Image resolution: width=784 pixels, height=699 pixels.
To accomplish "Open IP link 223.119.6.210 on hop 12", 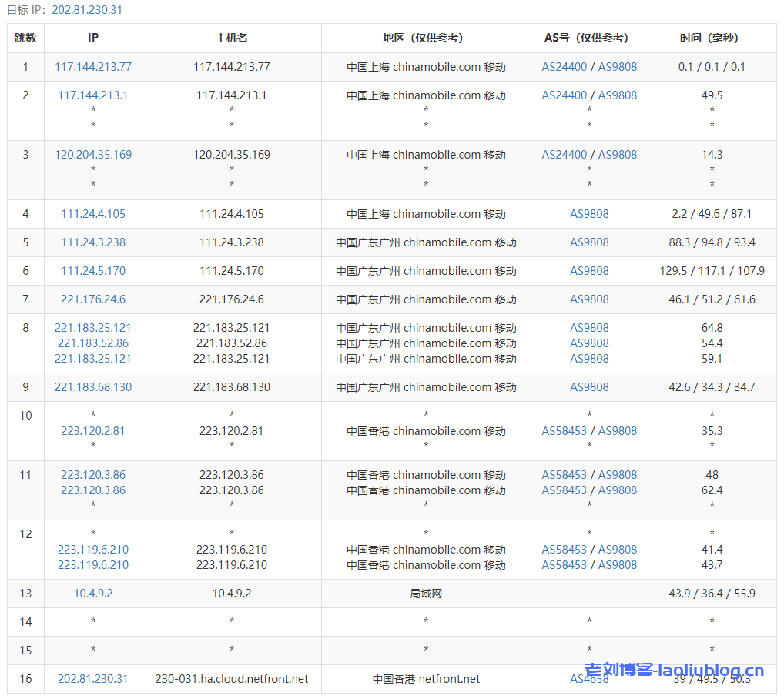I will (92, 549).
